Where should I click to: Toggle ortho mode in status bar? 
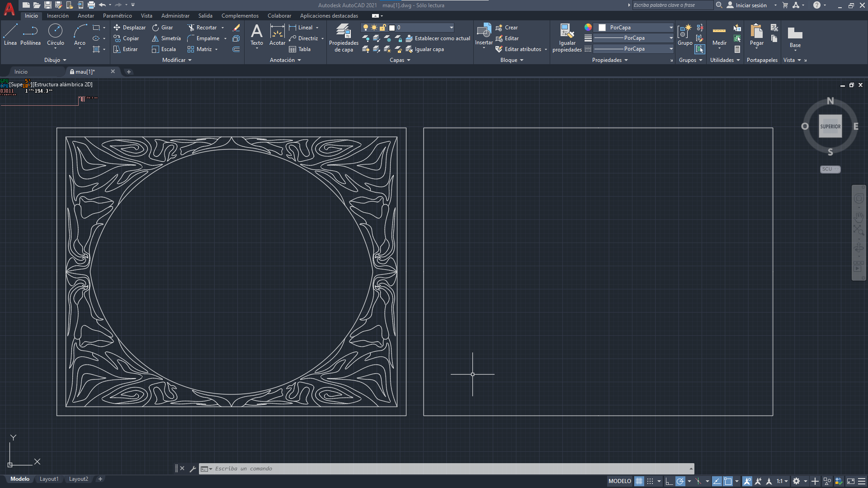click(669, 481)
